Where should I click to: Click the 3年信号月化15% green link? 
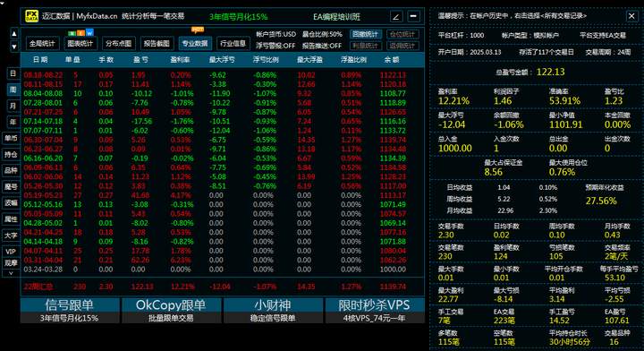coord(238,17)
